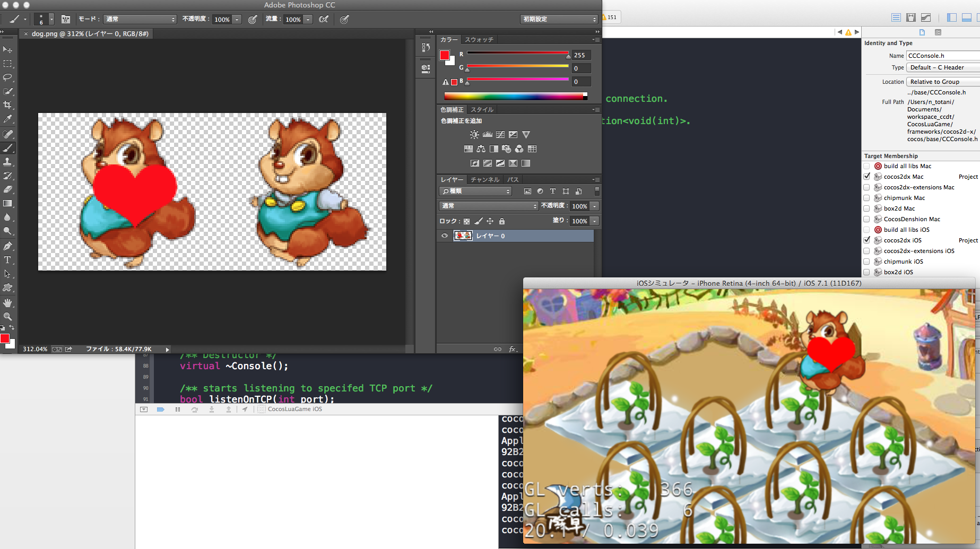Enable chipmunk iOS target membership
Screen dimensions: 980x549
[x=867, y=262]
